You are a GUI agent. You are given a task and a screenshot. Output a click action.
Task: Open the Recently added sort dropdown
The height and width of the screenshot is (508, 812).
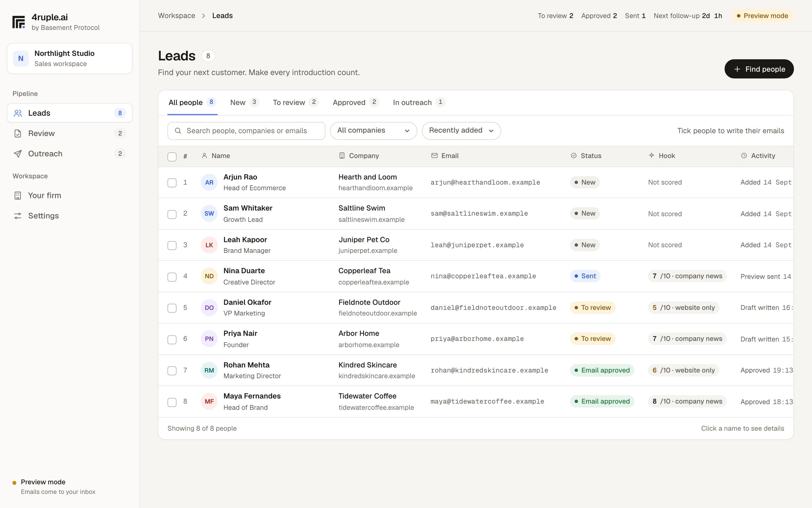pyautogui.click(x=461, y=131)
